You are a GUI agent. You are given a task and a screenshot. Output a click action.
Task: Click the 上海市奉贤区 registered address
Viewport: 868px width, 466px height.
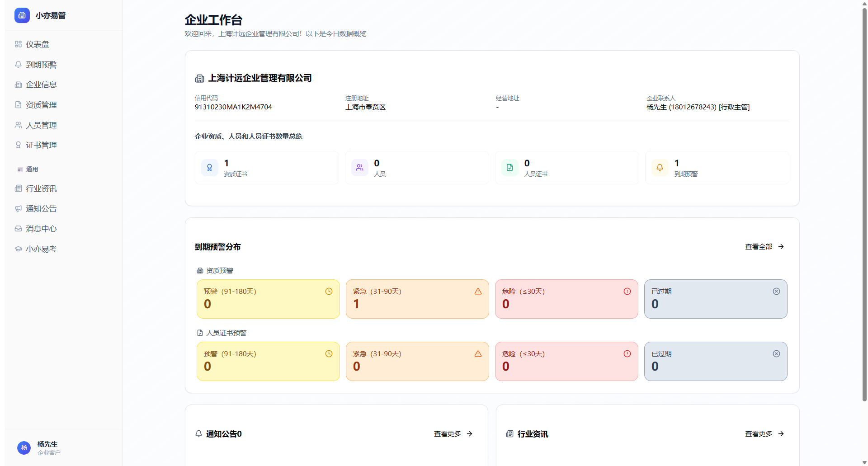365,107
